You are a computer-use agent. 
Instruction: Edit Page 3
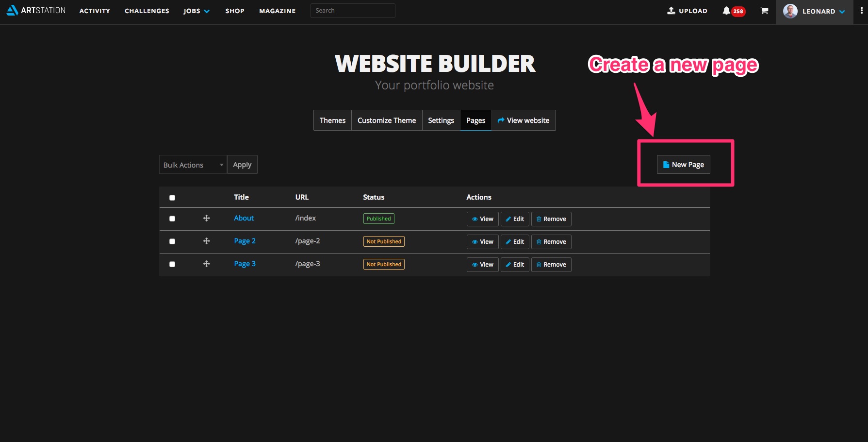(515, 265)
